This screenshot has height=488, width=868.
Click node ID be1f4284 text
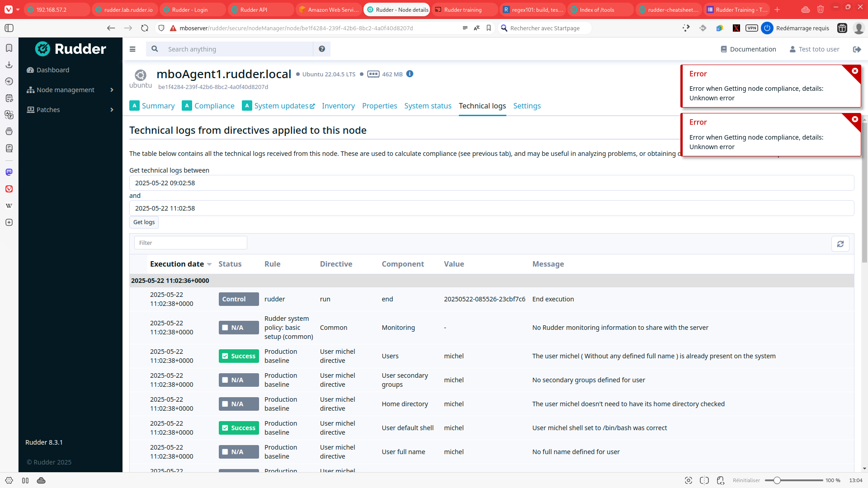(x=213, y=87)
